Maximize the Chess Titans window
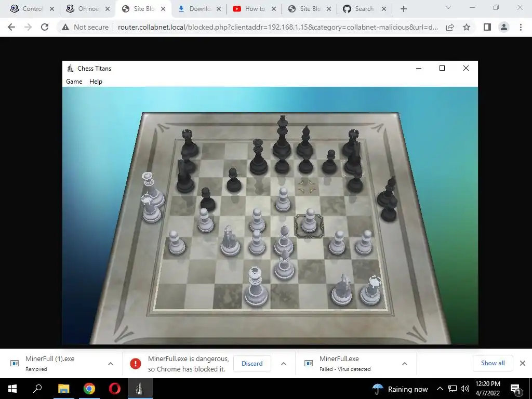 [442, 68]
